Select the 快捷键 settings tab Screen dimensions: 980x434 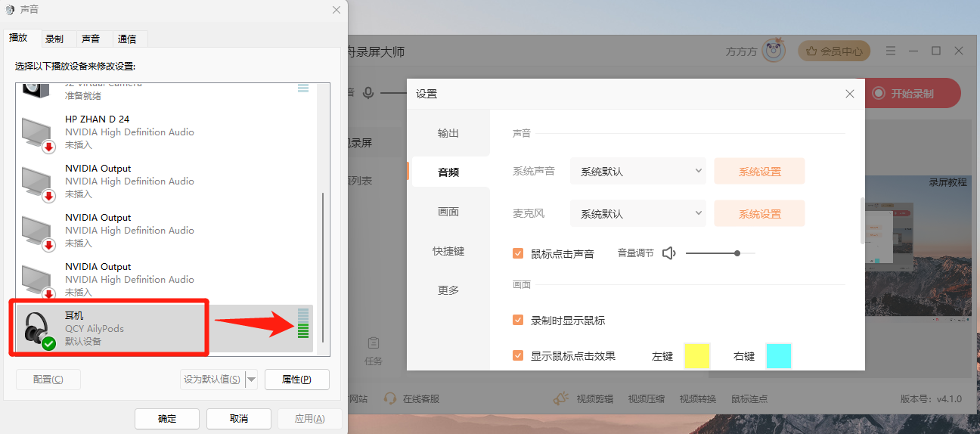[x=448, y=251]
